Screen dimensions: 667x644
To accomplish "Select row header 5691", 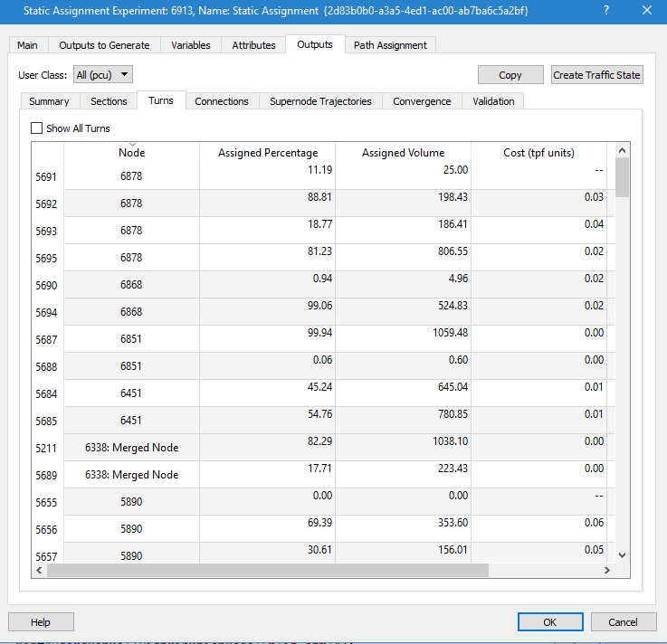I will pos(48,176).
